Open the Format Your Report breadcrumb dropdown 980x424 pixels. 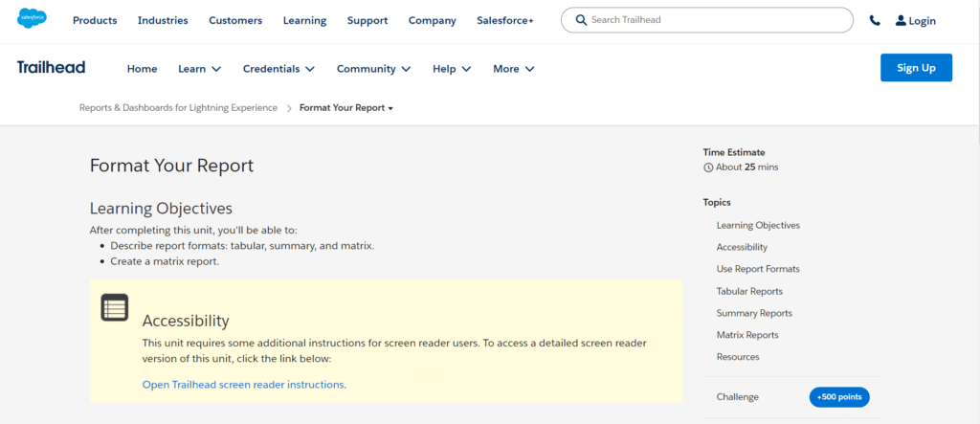coord(346,107)
